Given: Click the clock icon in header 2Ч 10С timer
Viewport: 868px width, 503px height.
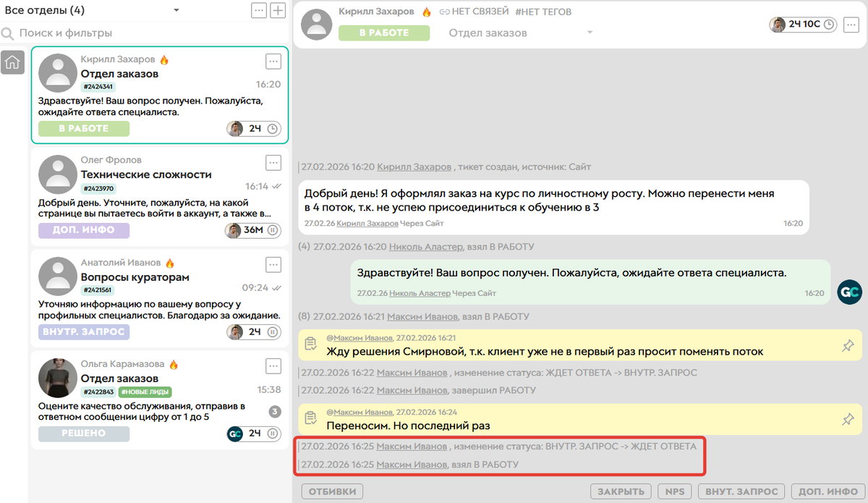Looking at the screenshot, I should coord(829,25).
